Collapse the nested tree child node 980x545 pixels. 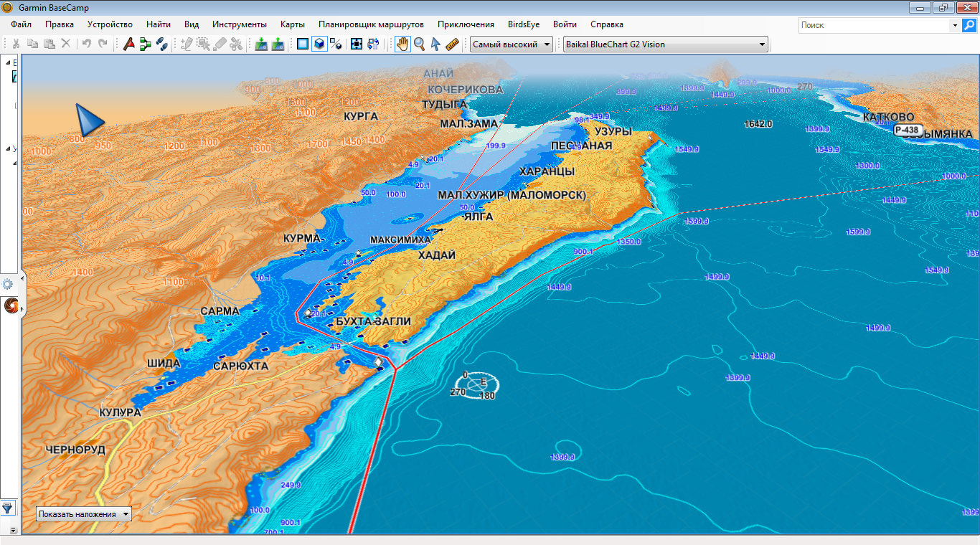tap(14, 163)
